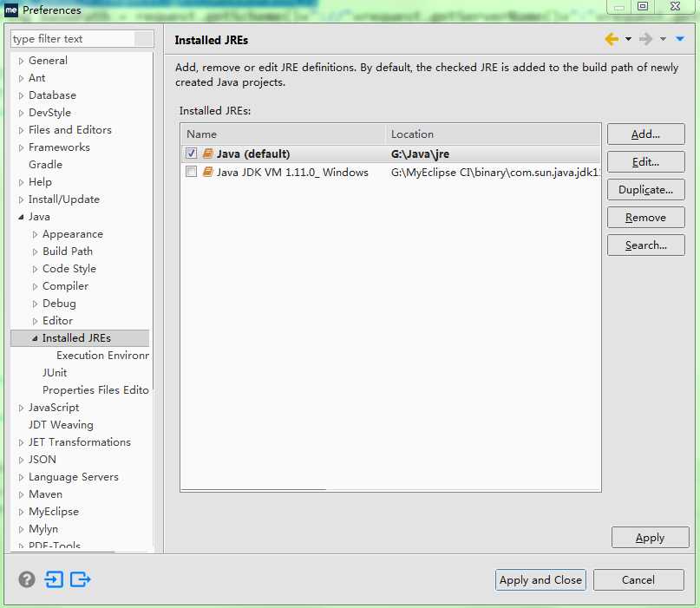The width and height of the screenshot is (700, 608).
Task: Focus the type filter text field
Action: (72, 39)
